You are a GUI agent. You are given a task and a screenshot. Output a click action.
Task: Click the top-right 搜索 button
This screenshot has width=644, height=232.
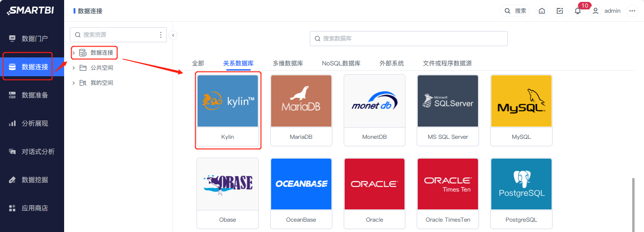click(x=515, y=11)
